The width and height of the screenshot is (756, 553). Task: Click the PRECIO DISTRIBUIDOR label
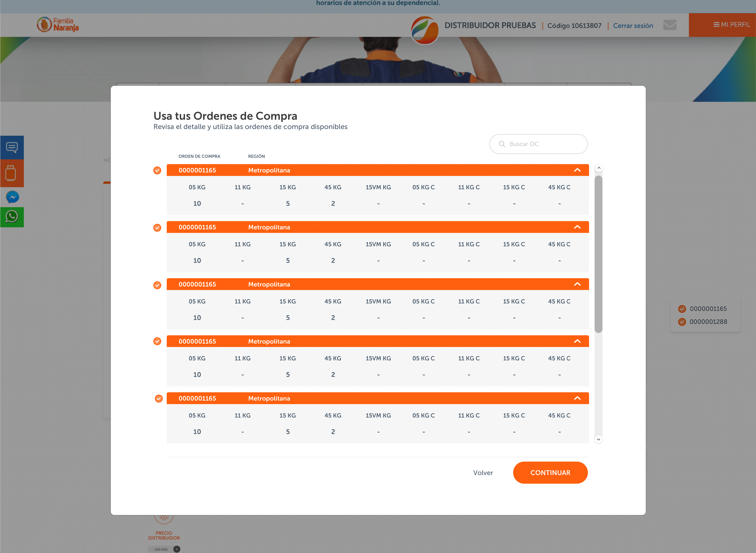pyautogui.click(x=164, y=536)
